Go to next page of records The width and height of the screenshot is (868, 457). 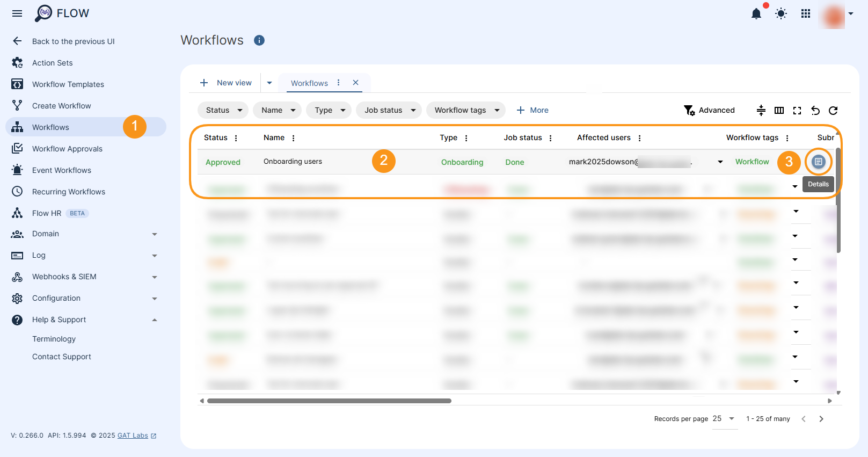point(821,419)
